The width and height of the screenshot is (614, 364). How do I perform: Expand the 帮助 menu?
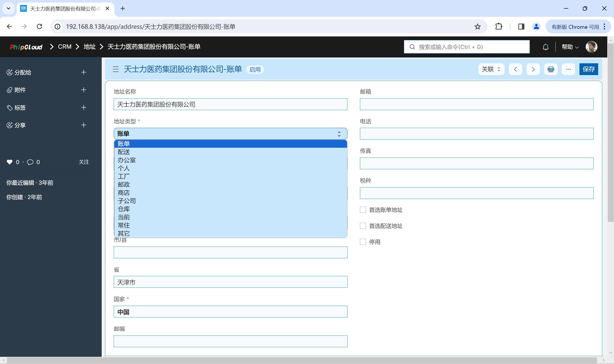pos(570,47)
